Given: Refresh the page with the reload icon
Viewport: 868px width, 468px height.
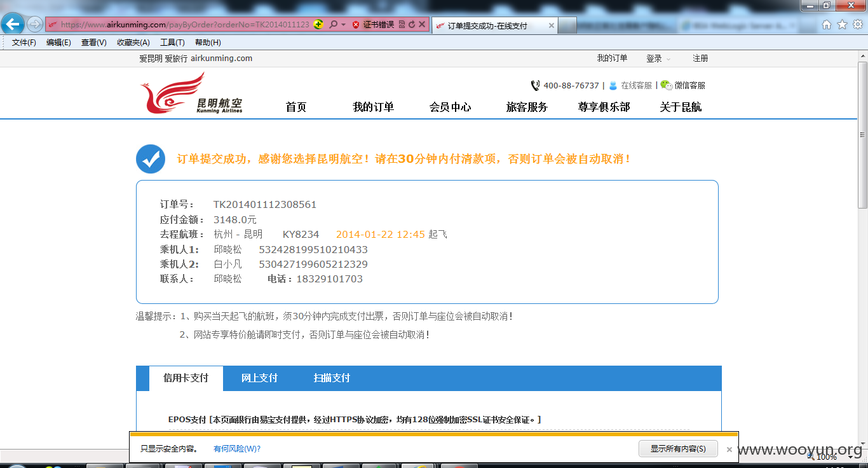Looking at the screenshot, I should 411,25.
